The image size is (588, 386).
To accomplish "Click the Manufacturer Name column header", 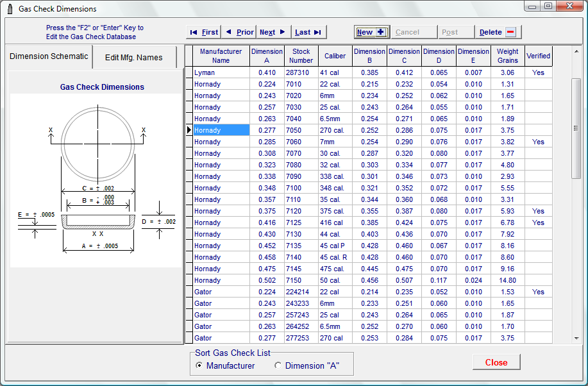I will 221,56.
